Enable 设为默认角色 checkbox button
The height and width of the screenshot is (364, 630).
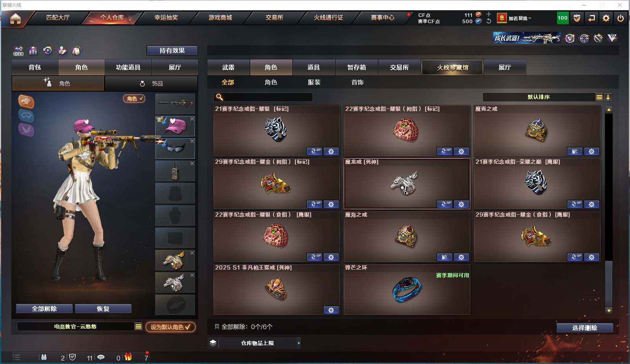click(x=171, y=327)
